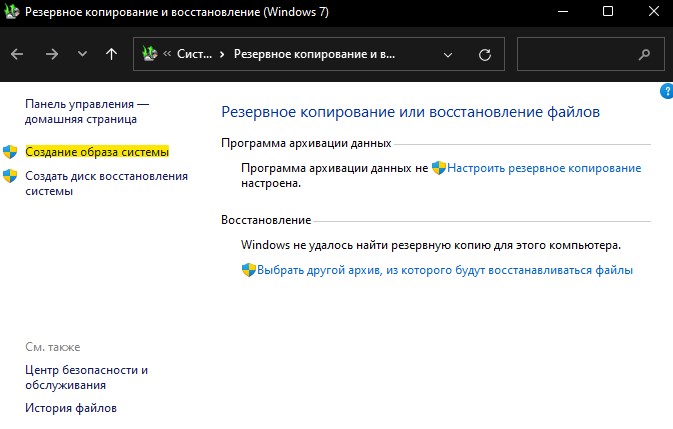Expand address bar history dropdown
Screen dimensions: 673x429
click(448, 55)
